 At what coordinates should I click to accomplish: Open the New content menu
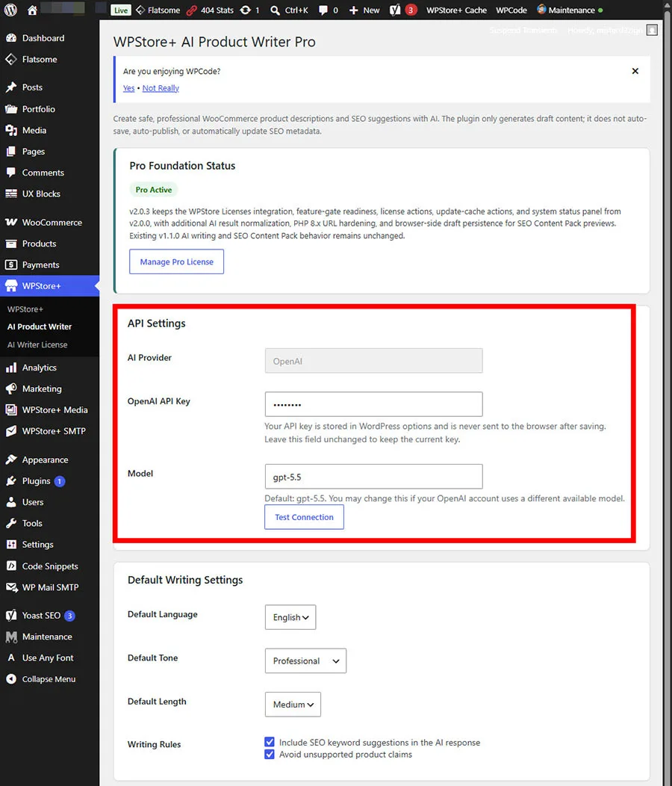click(x=364, y=10)
